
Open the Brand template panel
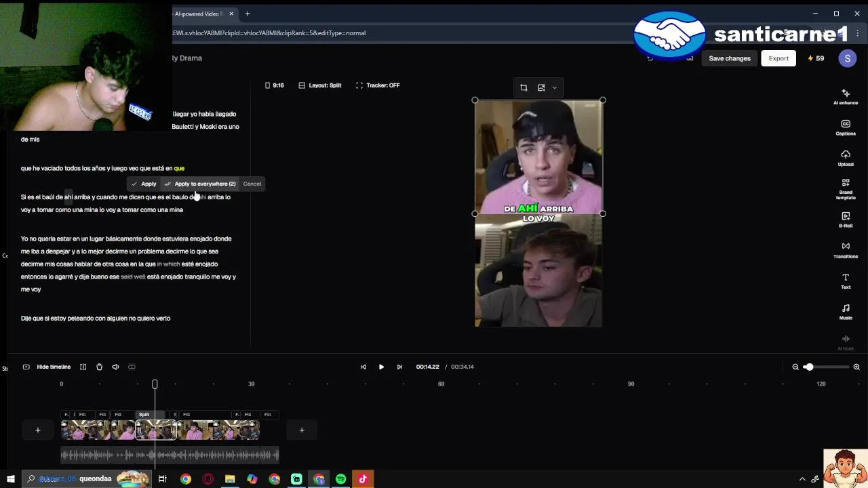[x=846, y=189]
